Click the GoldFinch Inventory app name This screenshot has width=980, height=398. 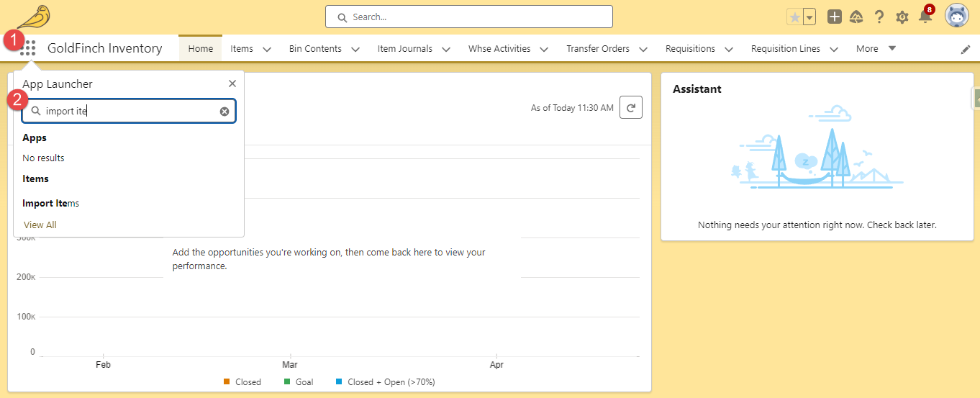(105, 48)
